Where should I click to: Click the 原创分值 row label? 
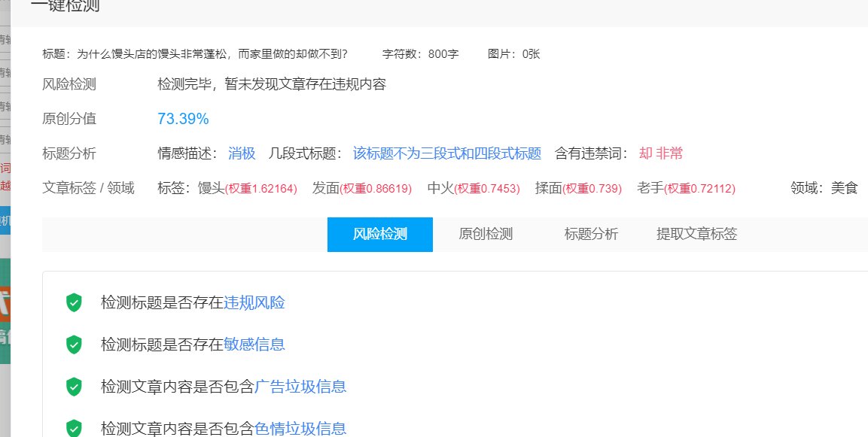(x=69, y=119)
